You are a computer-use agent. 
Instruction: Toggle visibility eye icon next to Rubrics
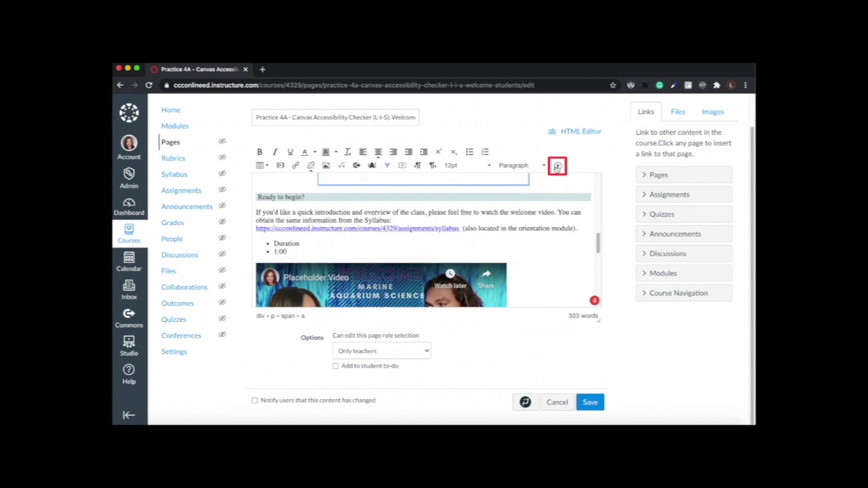(x=222, y=158)
